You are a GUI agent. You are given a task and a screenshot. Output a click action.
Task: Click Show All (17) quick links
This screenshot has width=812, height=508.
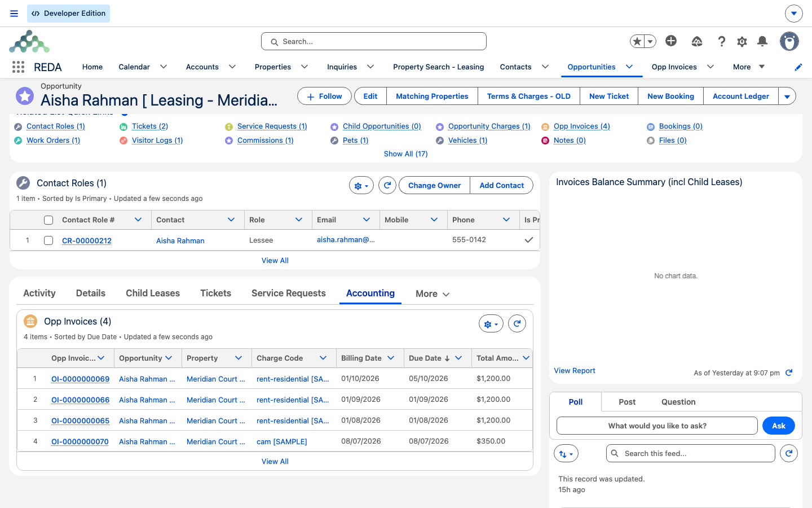[406, 154]
